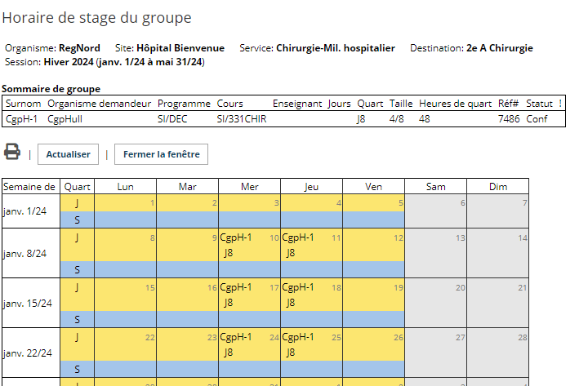Viewport: 588px width, 386px height.
Task: Click the Monday Jan 8 day cell
Action: (125, 245)
